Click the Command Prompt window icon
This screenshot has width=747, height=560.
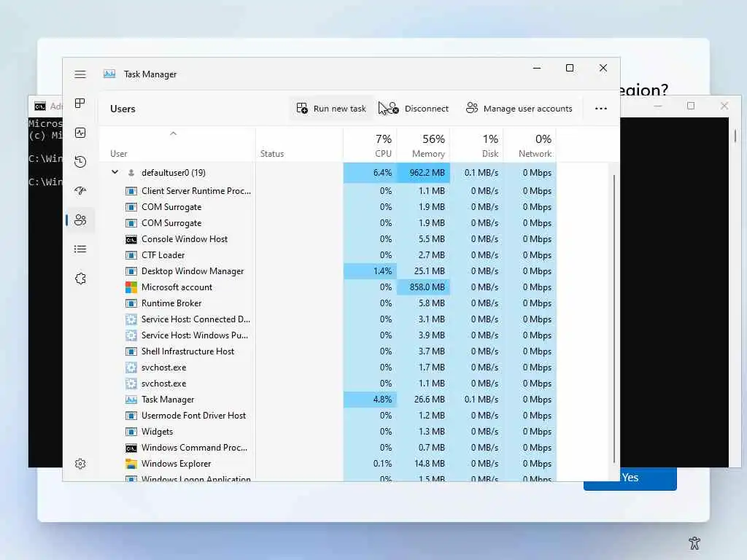click(x=40, y=106)
